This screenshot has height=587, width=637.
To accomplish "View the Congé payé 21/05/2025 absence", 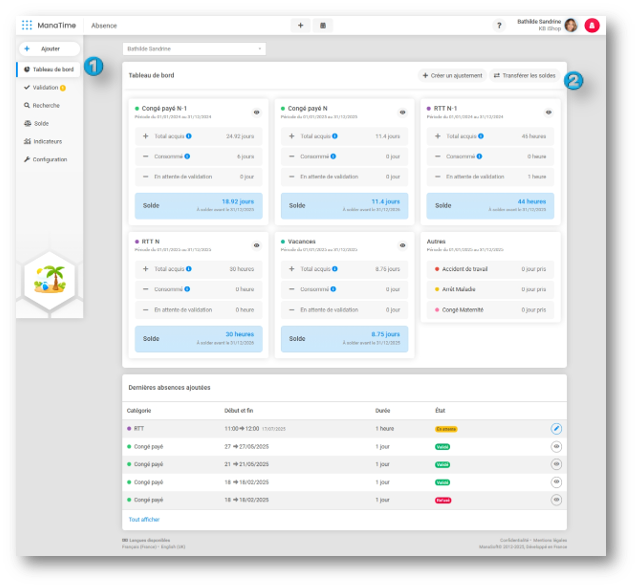I will click(x=556, y=464).
